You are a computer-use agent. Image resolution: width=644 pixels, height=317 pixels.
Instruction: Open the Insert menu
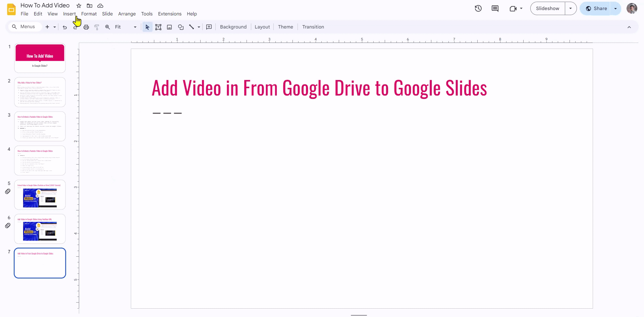(x=69, y=14)
